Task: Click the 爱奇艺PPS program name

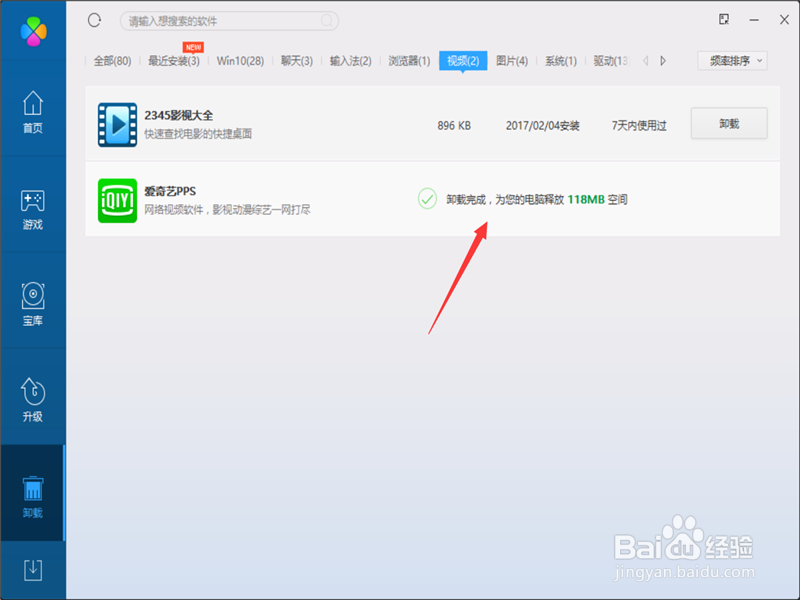Action: (x=170, y=191)
